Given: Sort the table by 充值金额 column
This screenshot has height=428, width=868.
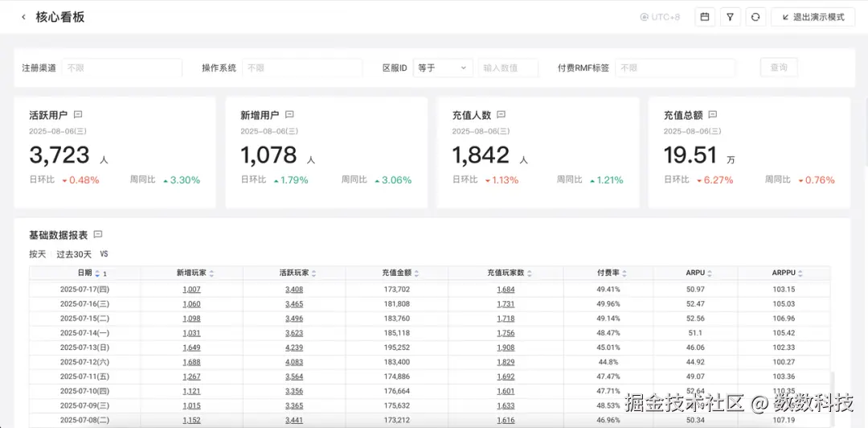Looking at the screenshot, I should 416,274.
